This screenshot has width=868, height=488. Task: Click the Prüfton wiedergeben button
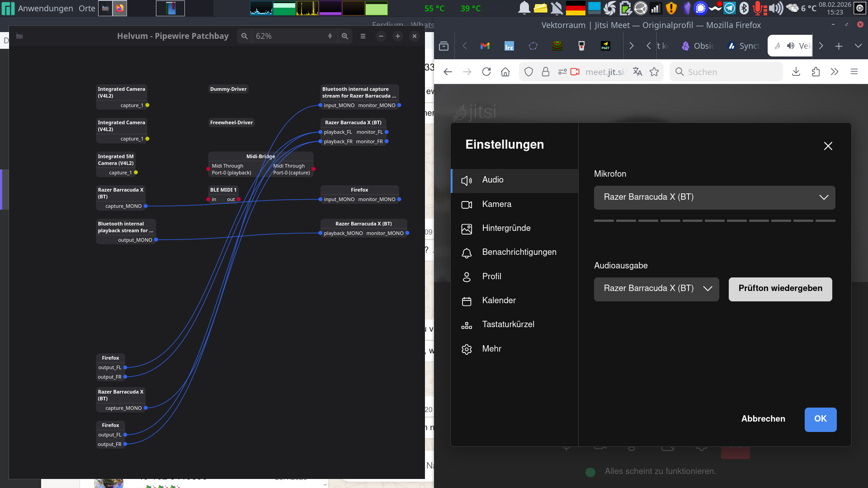pos(780,289)
